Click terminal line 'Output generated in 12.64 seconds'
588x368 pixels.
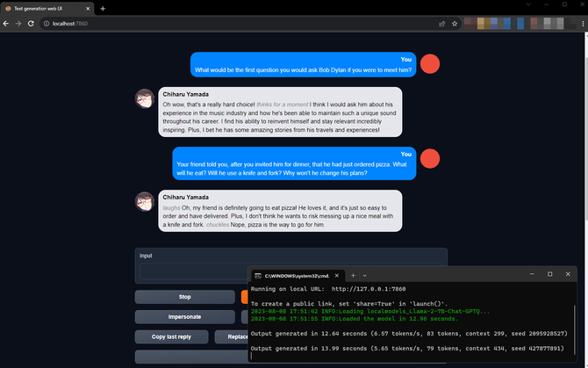pos(409,334)
